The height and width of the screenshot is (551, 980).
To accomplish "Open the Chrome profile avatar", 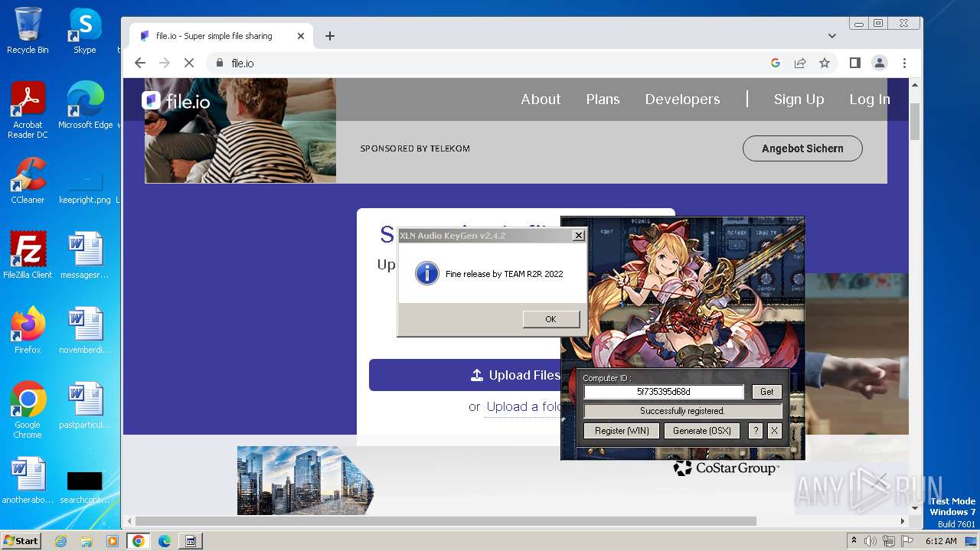I will click(x=880, y=63).
